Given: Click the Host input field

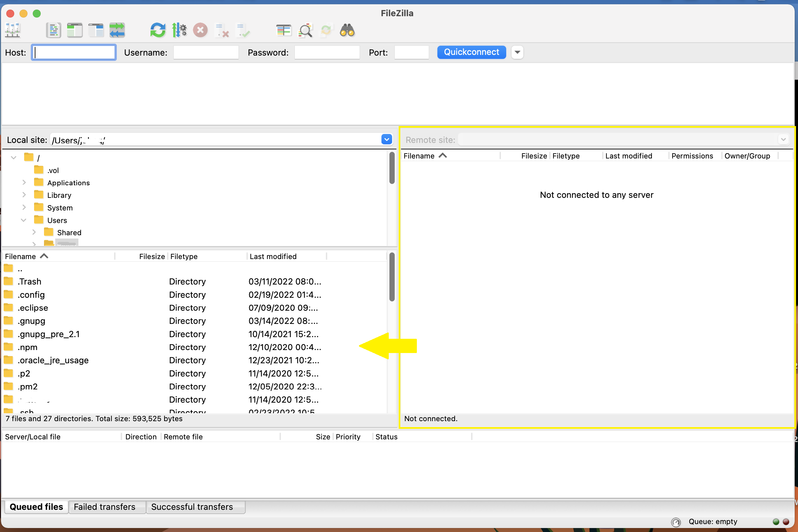Looking at the screenshot, I should point(74,52).
